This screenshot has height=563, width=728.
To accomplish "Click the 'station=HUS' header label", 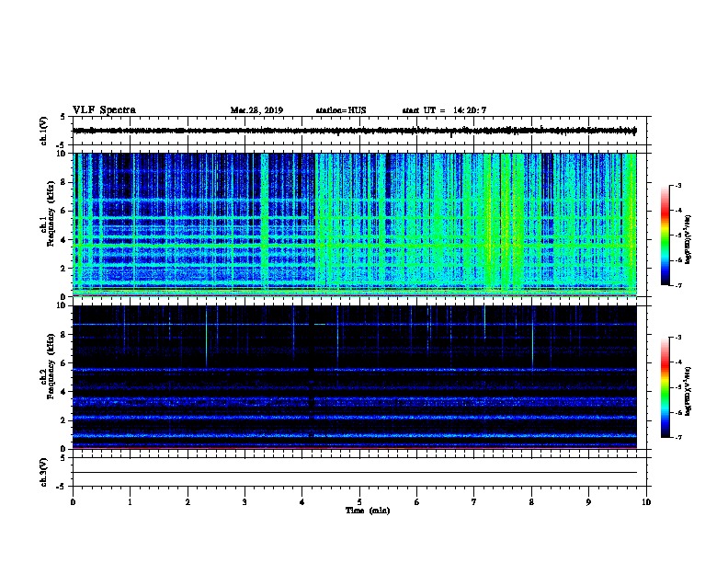I will pos(341,110).
